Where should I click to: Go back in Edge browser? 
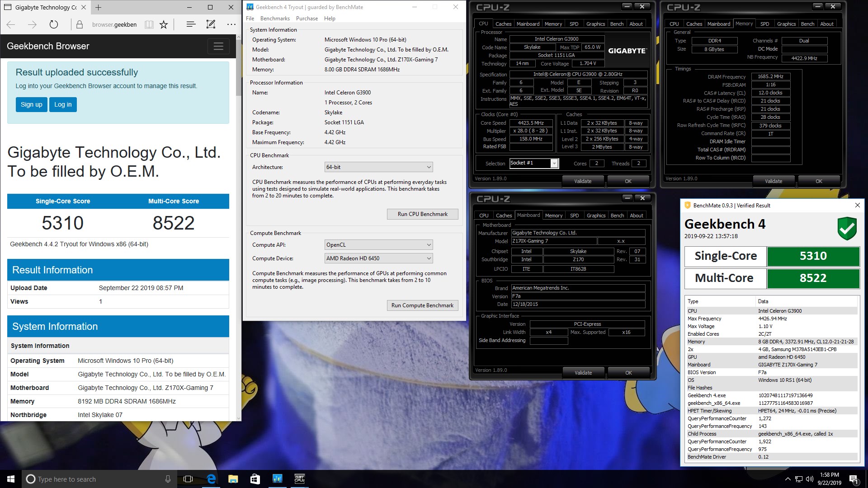(11, 24)
